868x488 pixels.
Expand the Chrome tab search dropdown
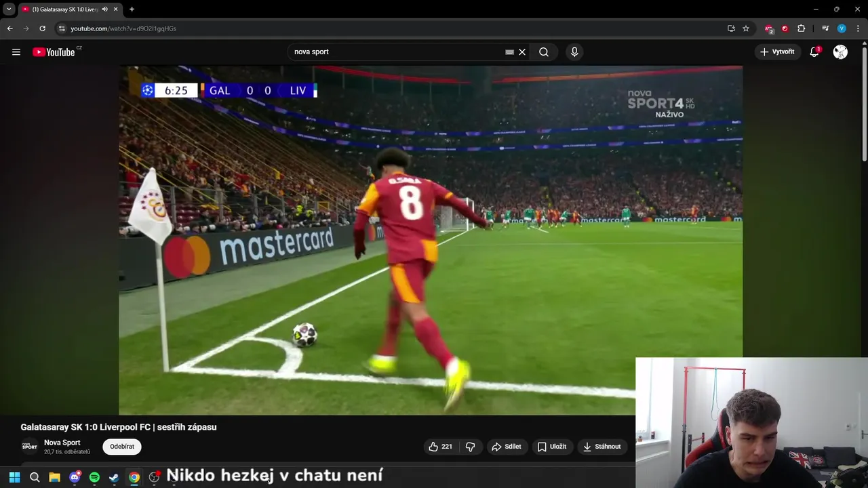(x=9, y=9)
